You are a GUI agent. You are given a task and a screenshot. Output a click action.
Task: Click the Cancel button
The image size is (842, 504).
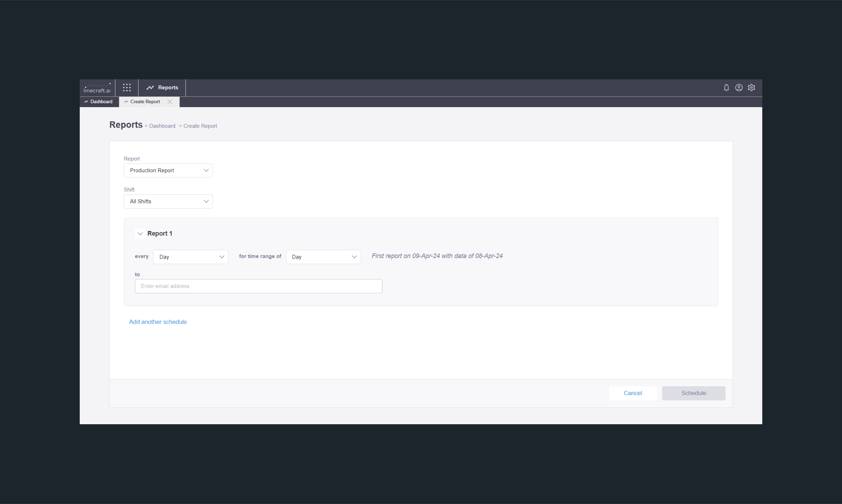(x=632, y=393)
